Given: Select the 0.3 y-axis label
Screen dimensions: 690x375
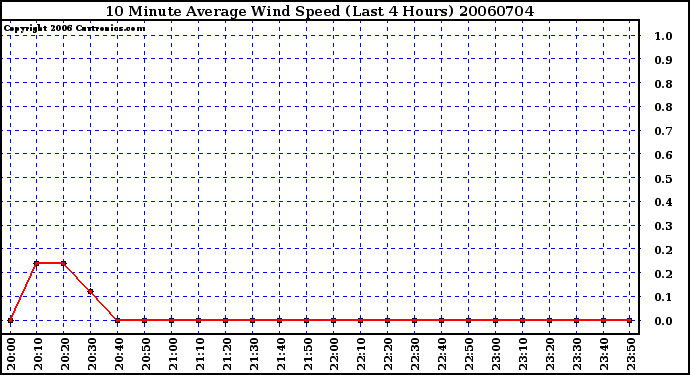Looking at the screenshot, I should click(663, 226).
